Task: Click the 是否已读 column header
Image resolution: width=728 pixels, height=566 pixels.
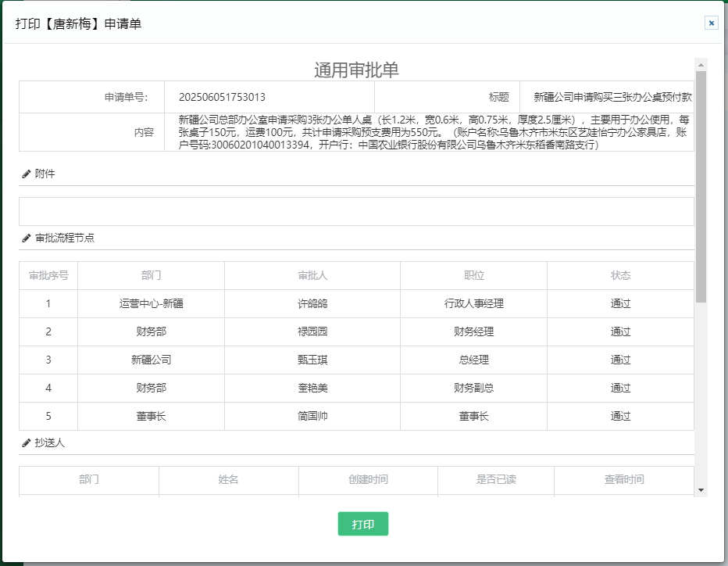Action: [496, 479]
